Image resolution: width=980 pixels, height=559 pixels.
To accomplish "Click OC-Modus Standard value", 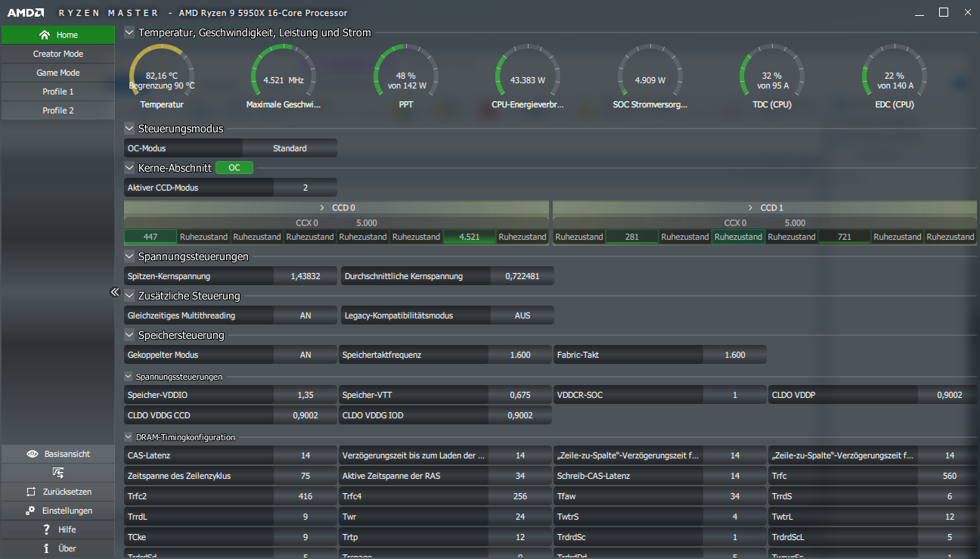I will (x=290, y=148).
